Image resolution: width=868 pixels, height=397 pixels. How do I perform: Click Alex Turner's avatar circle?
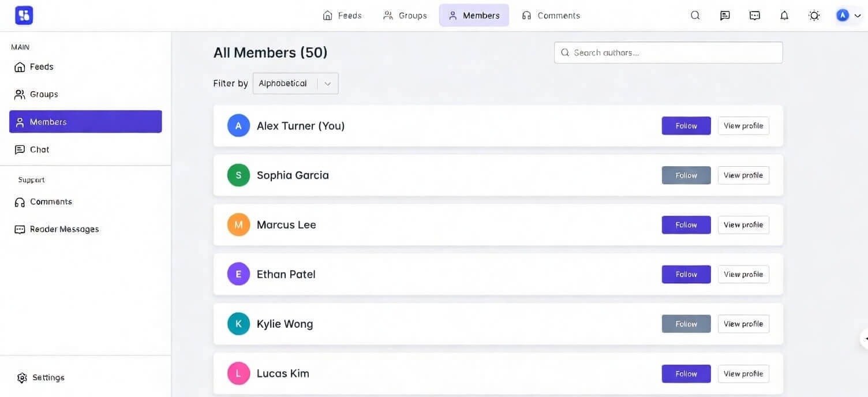tap(238, 125)
